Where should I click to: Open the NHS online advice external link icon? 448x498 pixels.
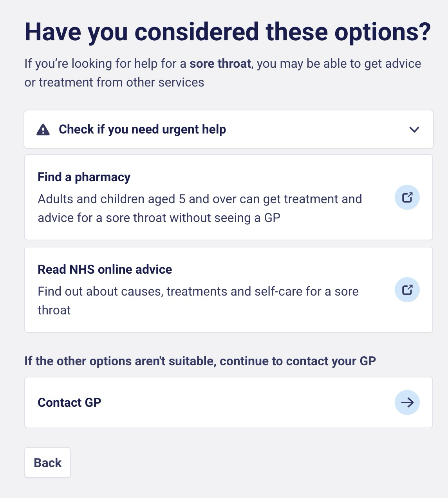[x=407, y=290]
